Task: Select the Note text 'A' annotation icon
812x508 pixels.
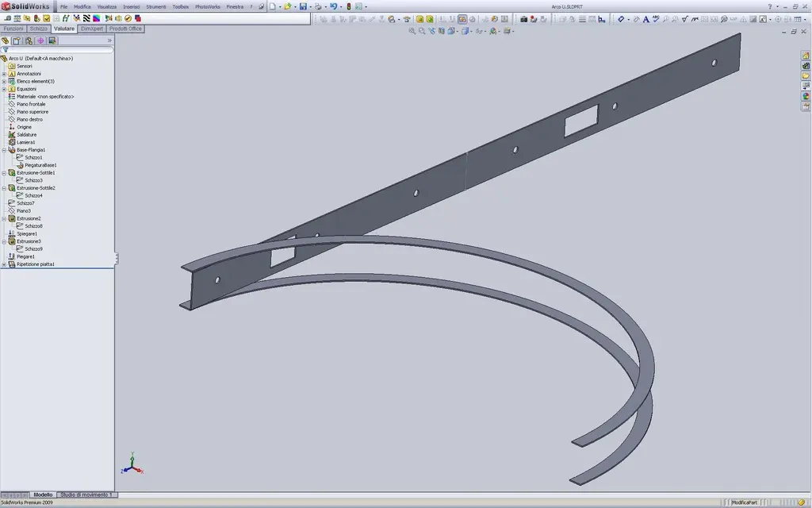Action: pyautogui.click(x=645, y=19)
